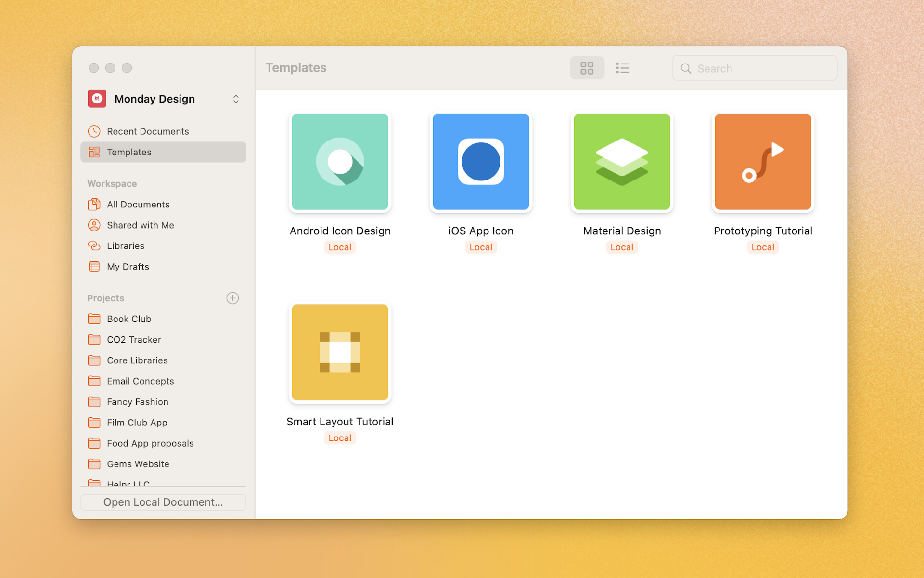Click the My Drafts icon
Image resolution: width=924 pixels, height=578 pixels.
94,266
